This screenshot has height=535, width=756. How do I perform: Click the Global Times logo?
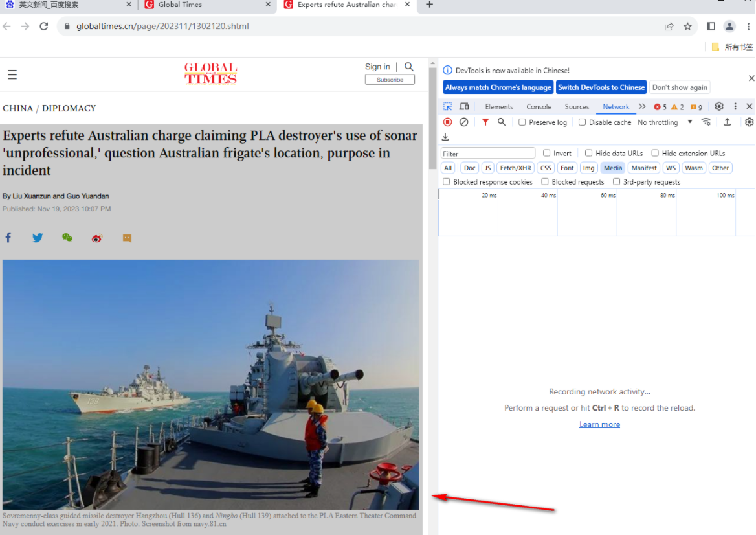pyautogui.click(x=211, y=73)
